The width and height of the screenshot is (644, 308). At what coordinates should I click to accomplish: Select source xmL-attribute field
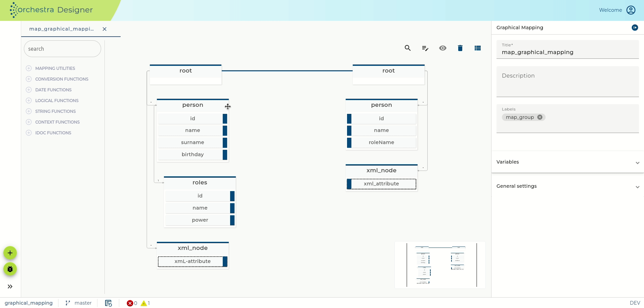[192, 262]
